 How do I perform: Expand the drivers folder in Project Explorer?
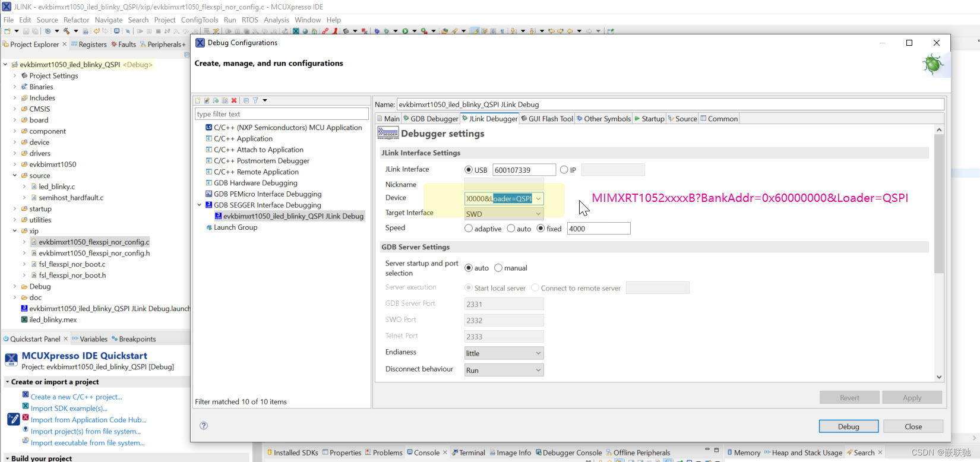pyautogui.click(x=15, y=153)
